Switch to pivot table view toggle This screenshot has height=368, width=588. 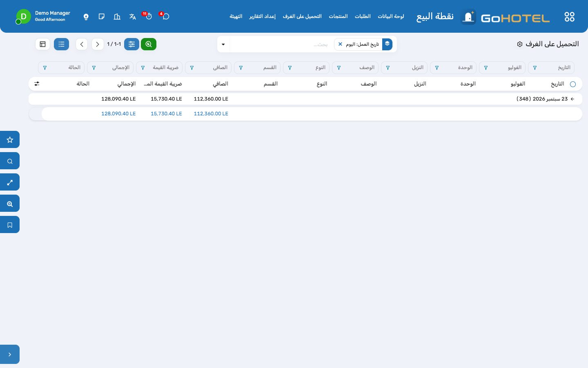pos(42,44)
